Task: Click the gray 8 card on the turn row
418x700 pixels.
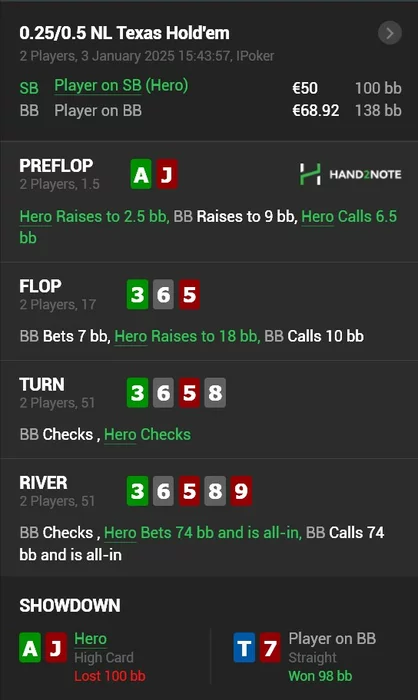Action: (x=215, y=393)
